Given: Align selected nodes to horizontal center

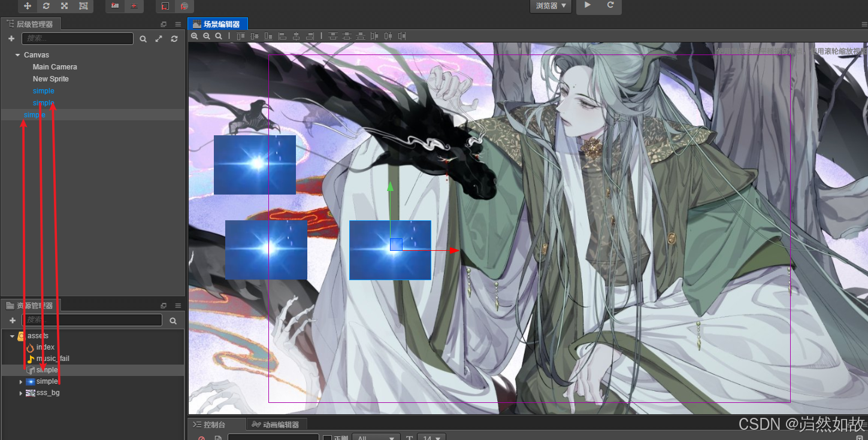Looking at the screenshot, I should point(296,37).
